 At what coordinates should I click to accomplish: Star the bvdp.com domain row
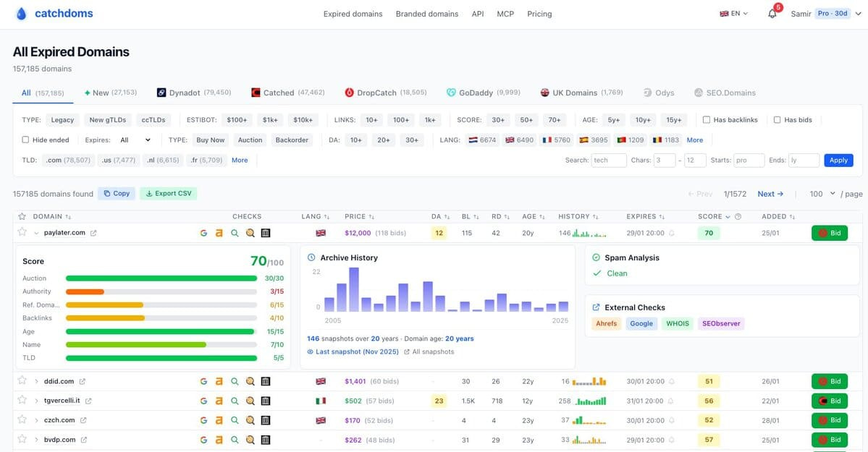pos(22,439)
